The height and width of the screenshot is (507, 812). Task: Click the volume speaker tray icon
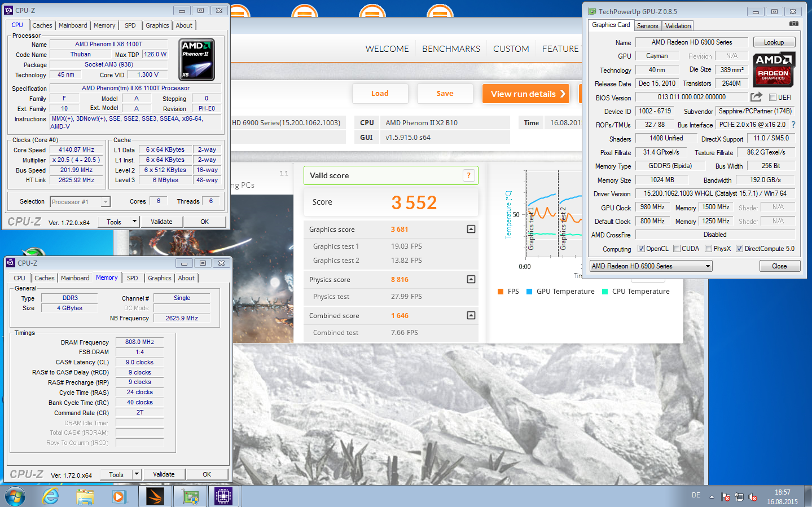(753, 497)
